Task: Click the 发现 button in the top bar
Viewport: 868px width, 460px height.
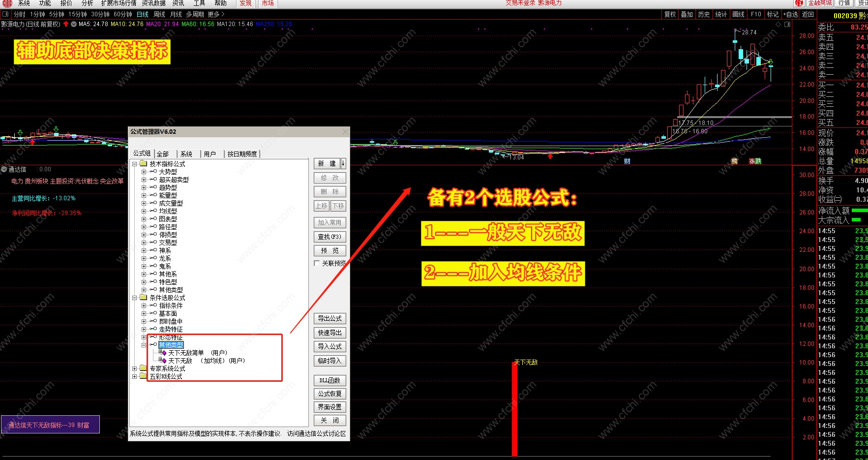Action: 245,3
